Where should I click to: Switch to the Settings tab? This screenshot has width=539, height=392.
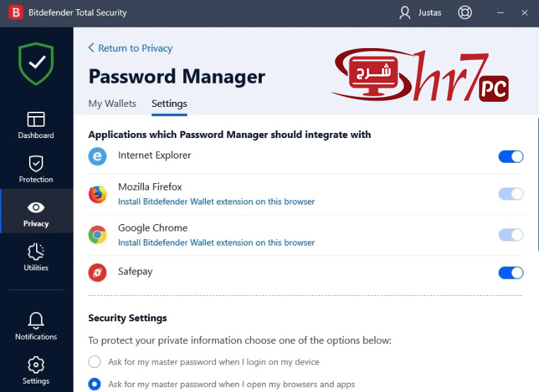coord(170,103)
